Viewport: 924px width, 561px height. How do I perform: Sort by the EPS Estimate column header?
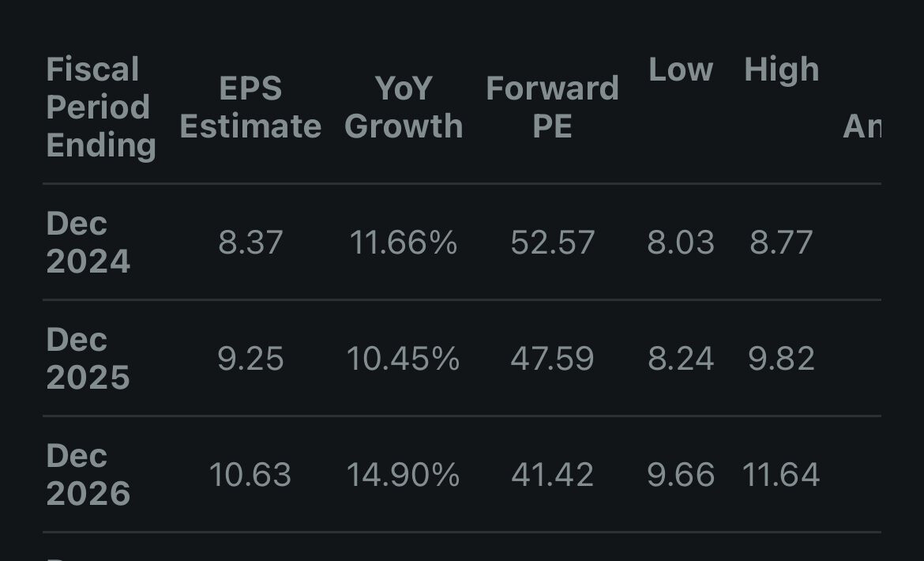pos(250,107)
